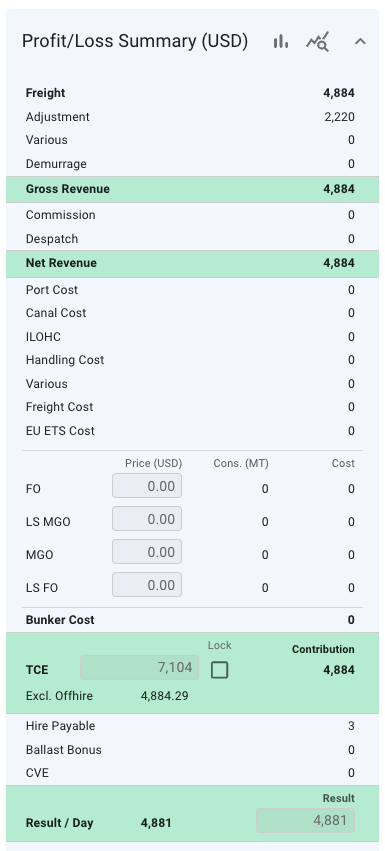
Task: Edit the LS MGO price field
Action: [x=147, y=519]
